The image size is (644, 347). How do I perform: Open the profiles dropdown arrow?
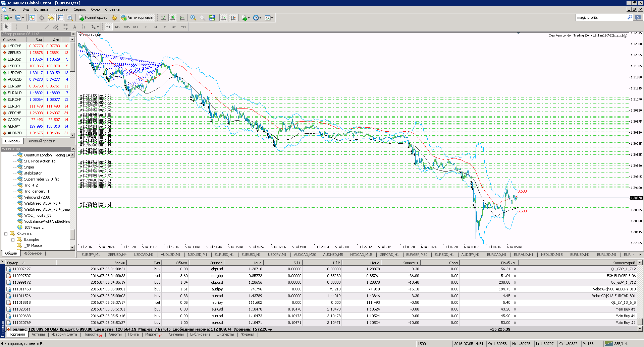(22, 18)
